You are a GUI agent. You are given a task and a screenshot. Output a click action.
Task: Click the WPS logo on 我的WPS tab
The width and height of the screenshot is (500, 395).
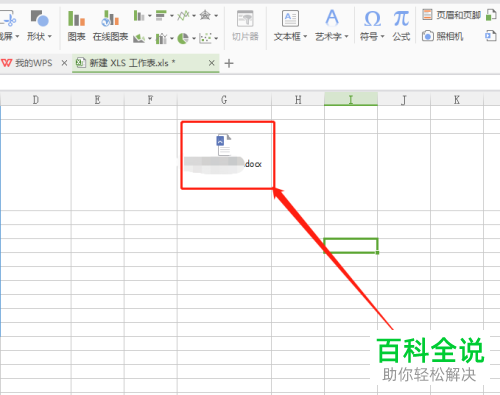coord(7,63)
